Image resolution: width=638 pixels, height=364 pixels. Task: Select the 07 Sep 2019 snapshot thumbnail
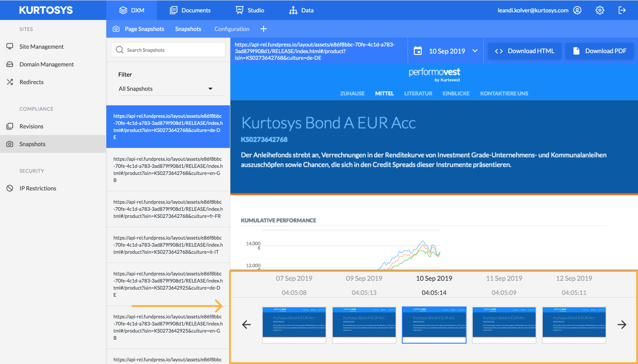click(294, 325)
